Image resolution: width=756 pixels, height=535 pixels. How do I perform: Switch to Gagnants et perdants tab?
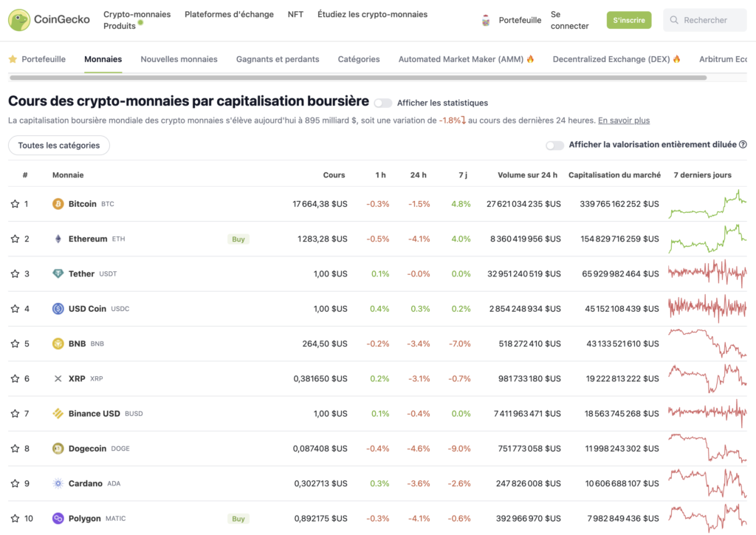[278, 59]
